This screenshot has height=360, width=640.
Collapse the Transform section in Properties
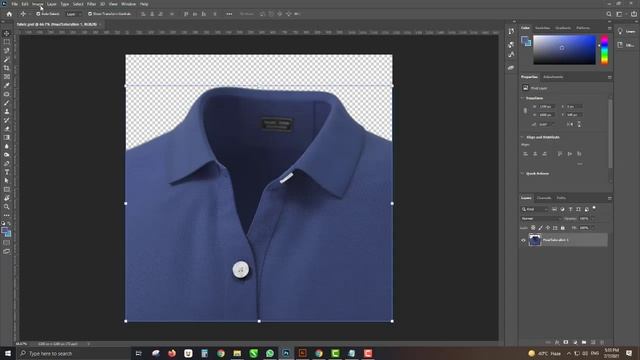(x=522, y=98)
